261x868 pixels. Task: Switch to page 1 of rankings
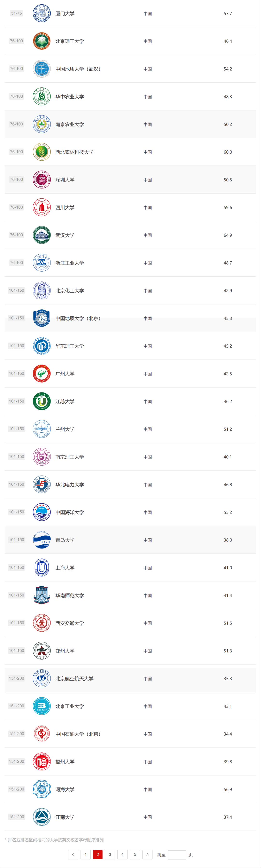point(86,854)
